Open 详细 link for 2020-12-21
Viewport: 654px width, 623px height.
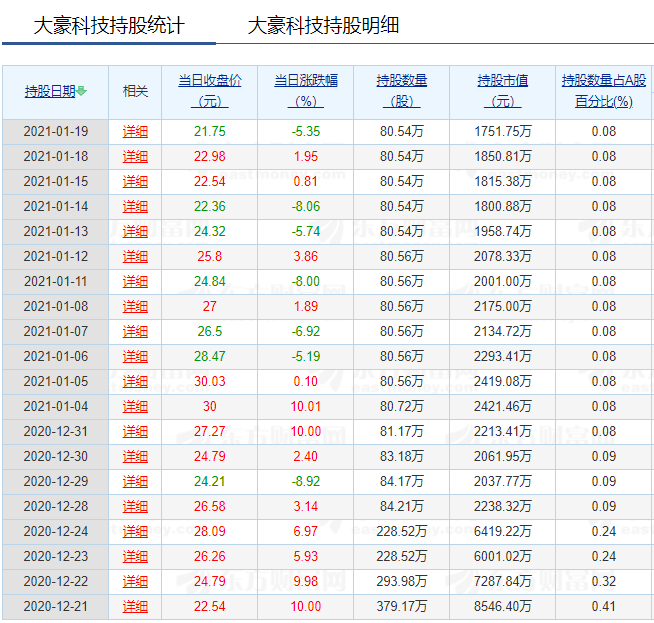[x=135, y=607]
